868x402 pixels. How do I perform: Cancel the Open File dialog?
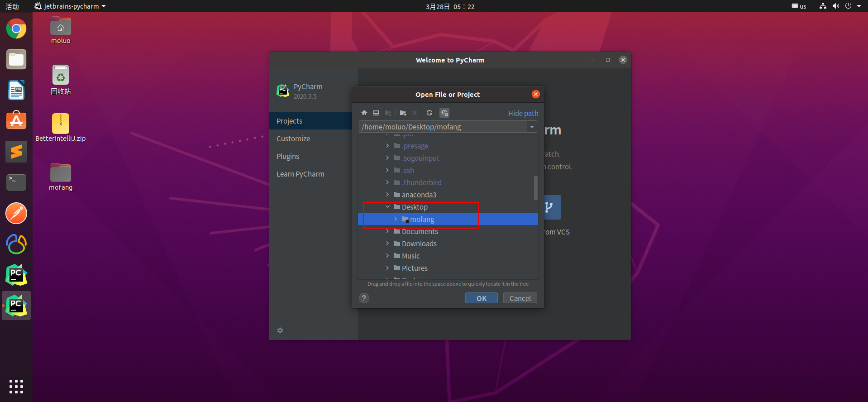(x=520, y=298)
